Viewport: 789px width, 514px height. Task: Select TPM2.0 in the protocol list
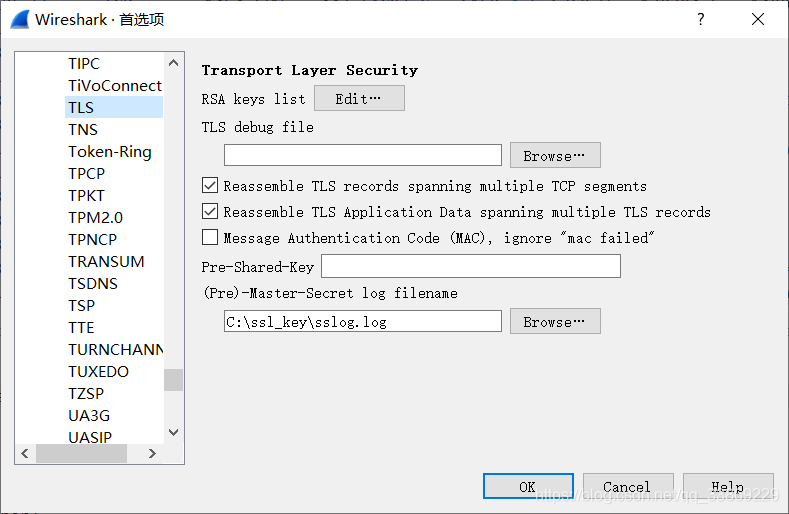click(x=96, y=217)
